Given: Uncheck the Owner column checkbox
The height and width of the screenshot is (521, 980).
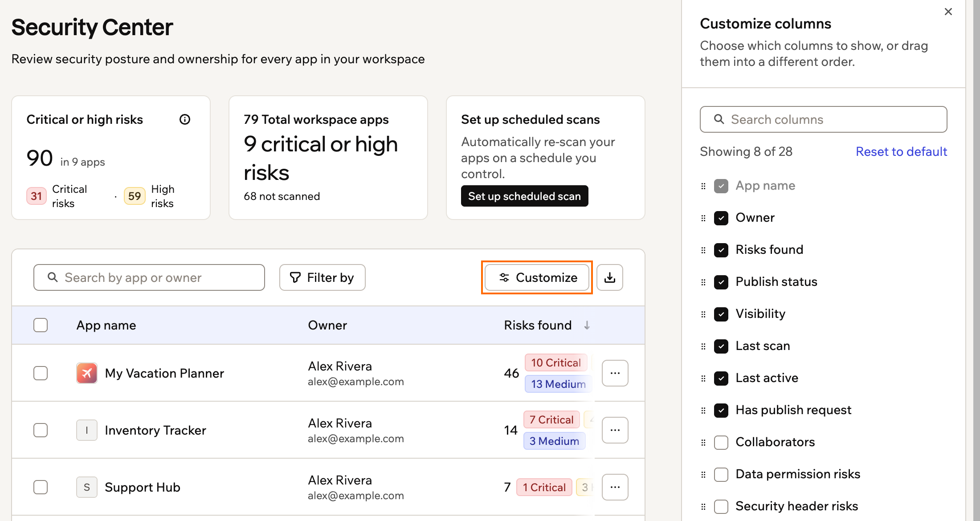Looking at the screenshot, I should point(721,218).
